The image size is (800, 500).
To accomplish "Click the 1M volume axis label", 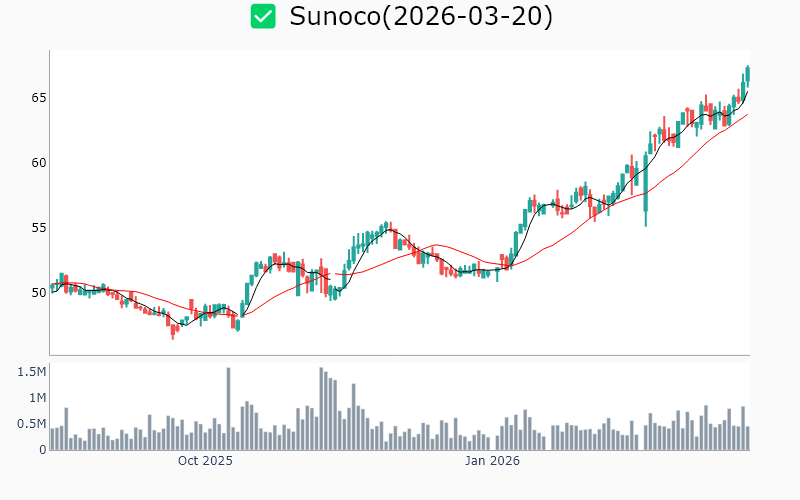I will [35, 398].
